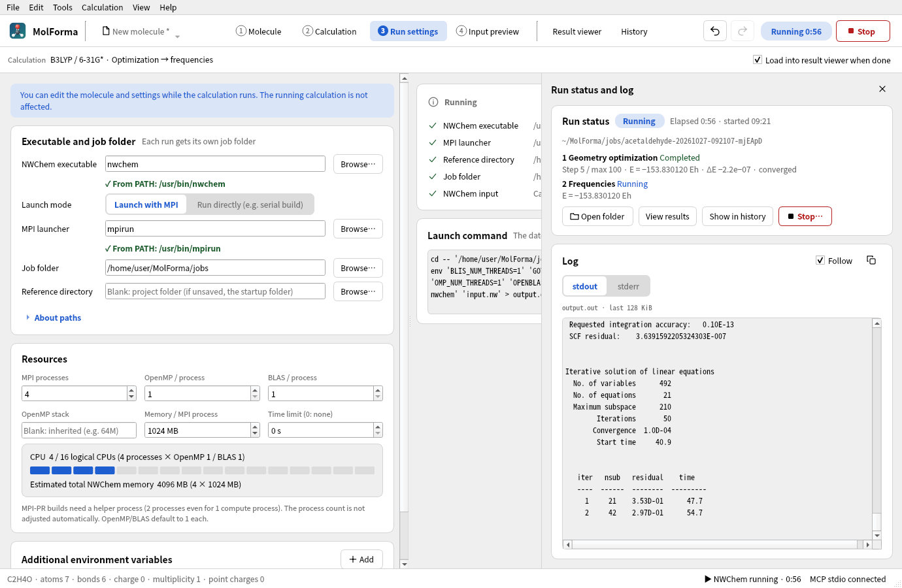The width and height of the screenshot is (902, 588).
Task: Click the CPU usage bar indicator
Action: 202,470
